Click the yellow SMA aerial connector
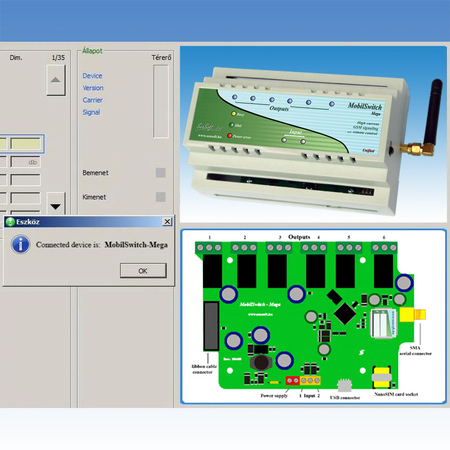 412,314
